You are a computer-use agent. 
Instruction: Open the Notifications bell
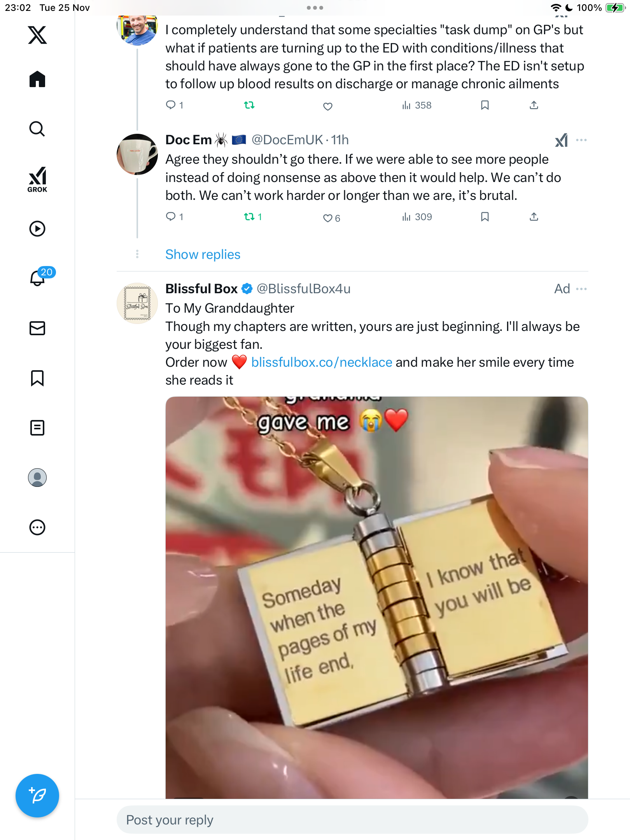37,278
